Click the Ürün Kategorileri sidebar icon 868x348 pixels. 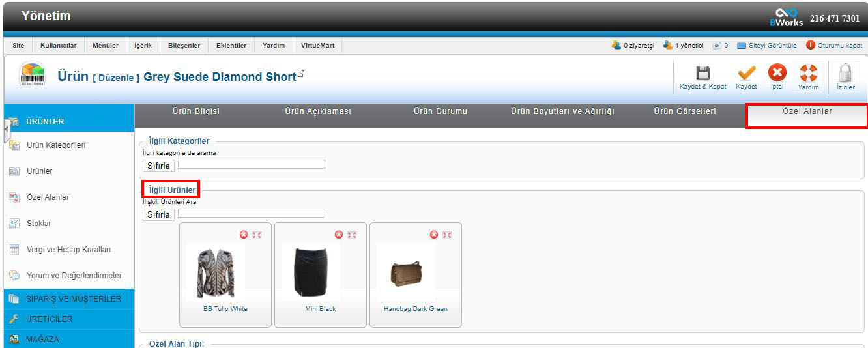coord(14,145)
